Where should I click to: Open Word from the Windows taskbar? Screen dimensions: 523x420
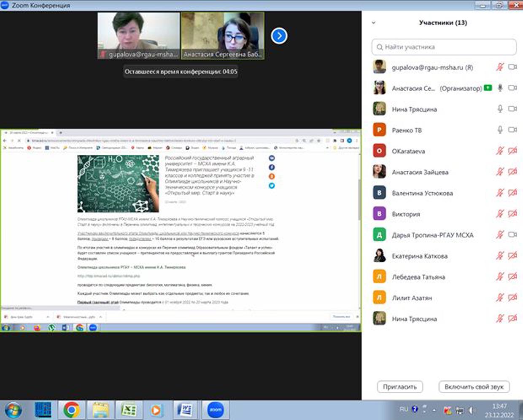click(x=185, y=409)
